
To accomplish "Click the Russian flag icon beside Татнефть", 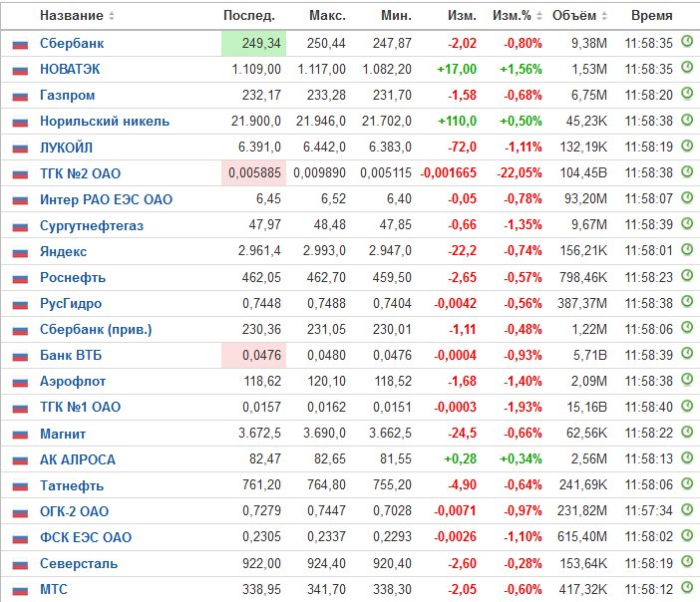I will coord(20,486).
